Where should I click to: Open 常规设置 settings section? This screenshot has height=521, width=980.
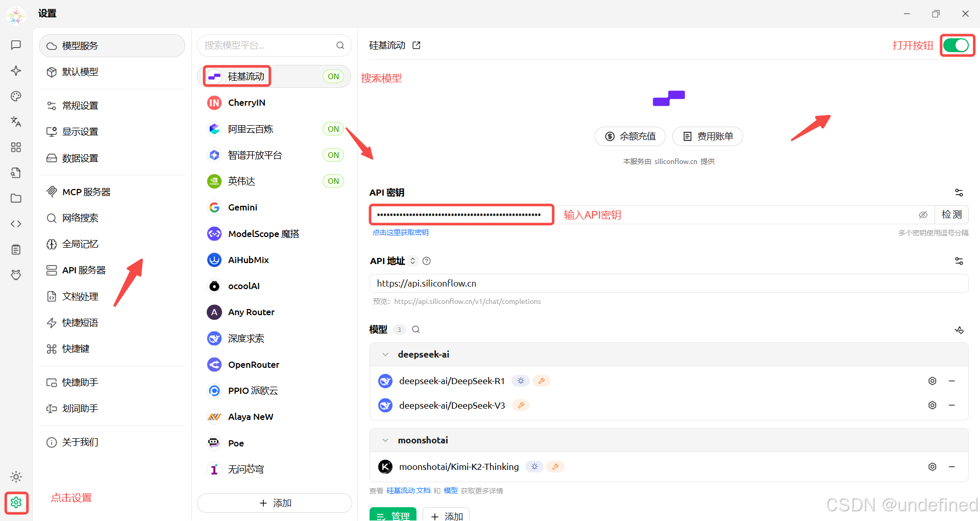(x=112, y=106)
